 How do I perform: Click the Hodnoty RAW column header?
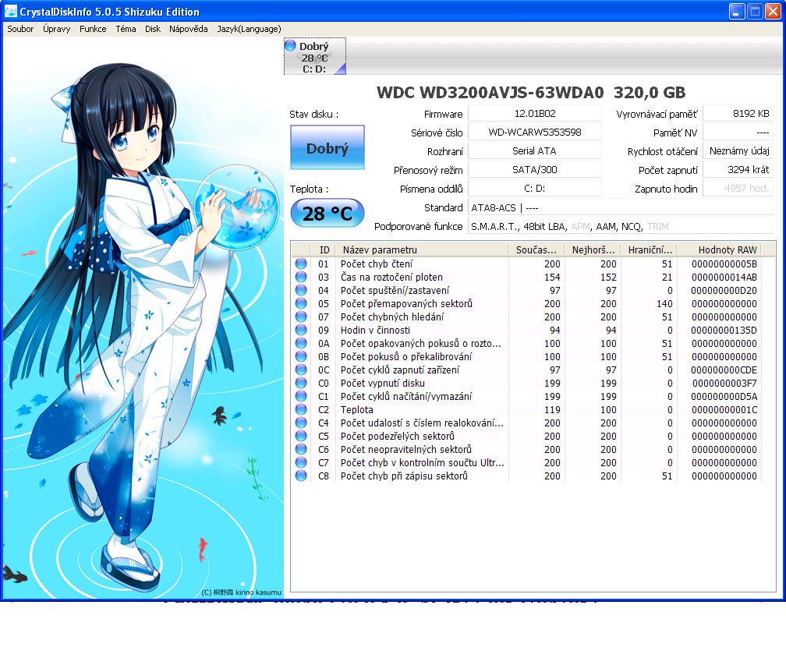(x=727, y=249)
